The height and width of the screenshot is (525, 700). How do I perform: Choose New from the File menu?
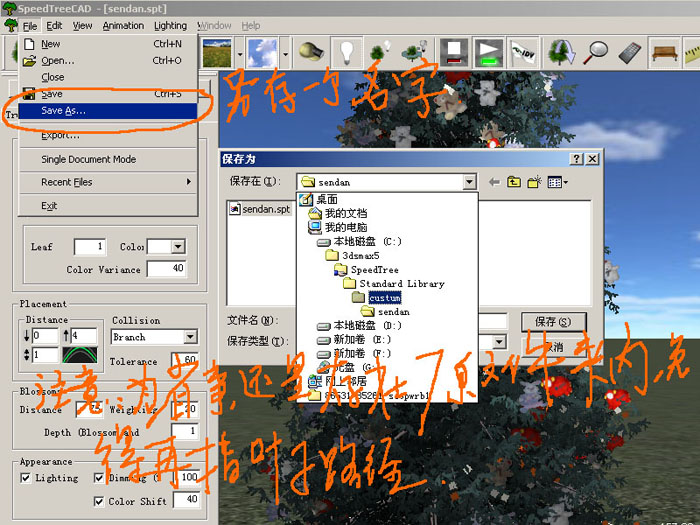point(108,44)
